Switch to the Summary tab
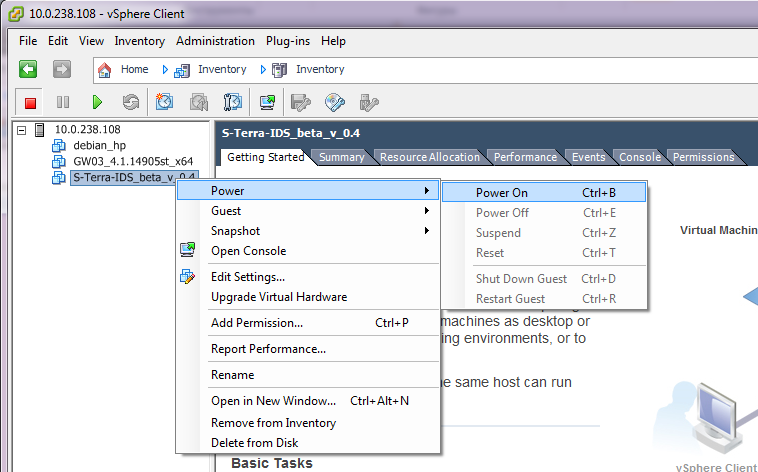 [341, 157]
